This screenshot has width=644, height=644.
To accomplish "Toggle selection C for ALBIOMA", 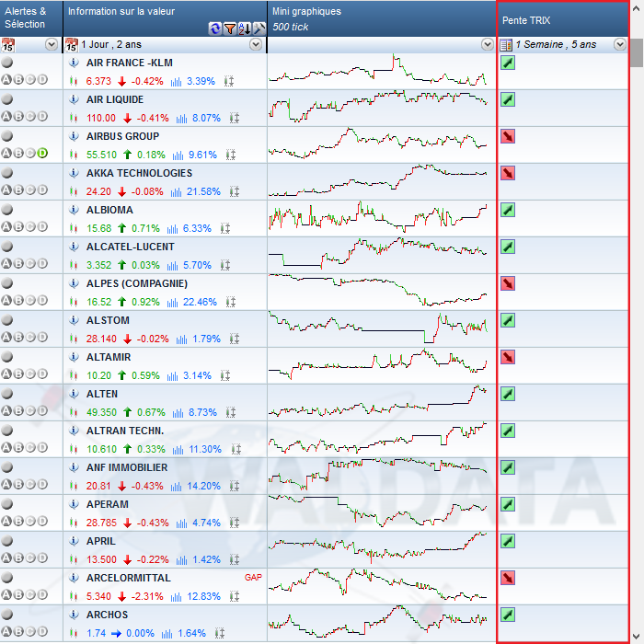I will (30, 226).
